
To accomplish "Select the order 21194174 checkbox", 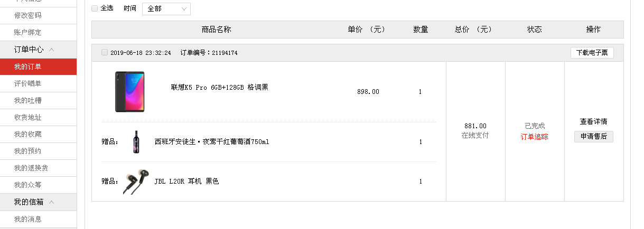I will [105, 52].
